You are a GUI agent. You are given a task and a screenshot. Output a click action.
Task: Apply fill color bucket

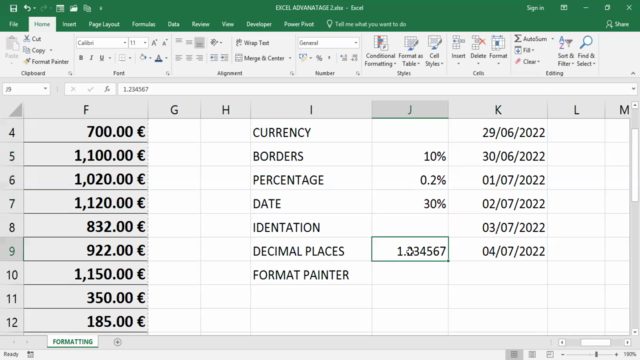pyautogui.click(x=142, y=58)
